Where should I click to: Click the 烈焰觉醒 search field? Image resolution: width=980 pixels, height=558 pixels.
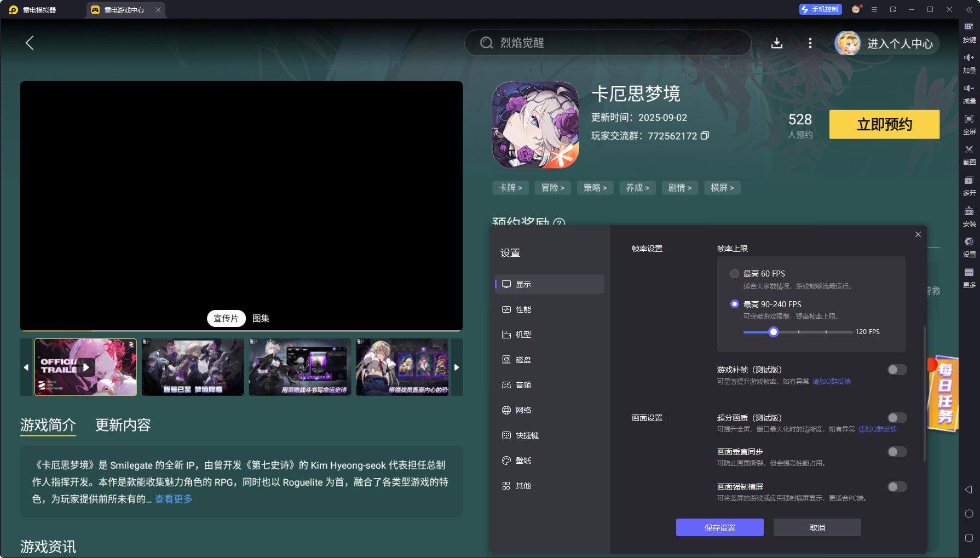[x=608, y=43]
